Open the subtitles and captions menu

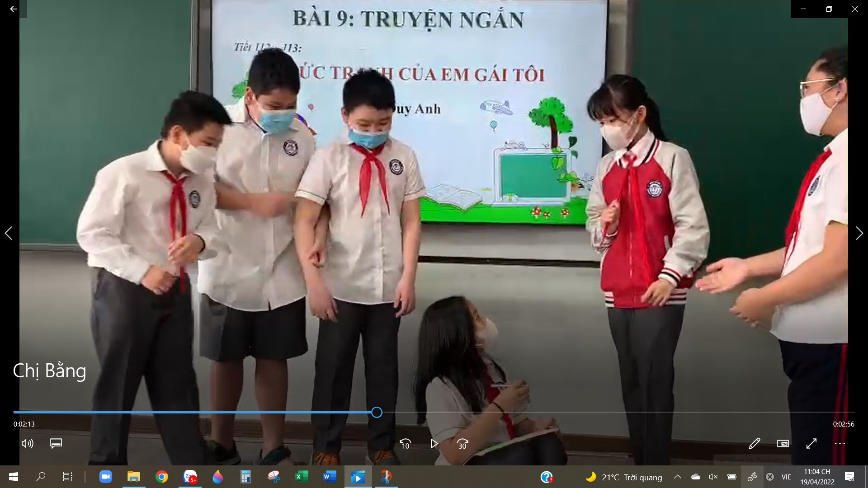point(56,444)
